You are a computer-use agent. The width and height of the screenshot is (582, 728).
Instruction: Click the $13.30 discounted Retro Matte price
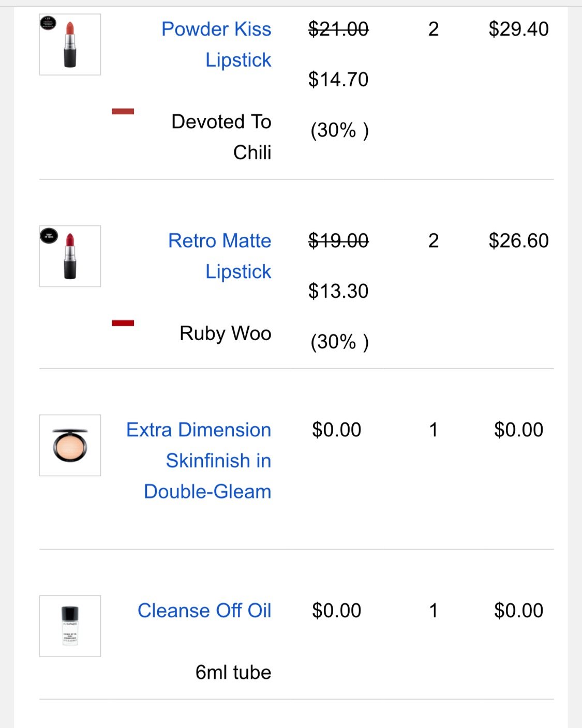pos(338,291)
